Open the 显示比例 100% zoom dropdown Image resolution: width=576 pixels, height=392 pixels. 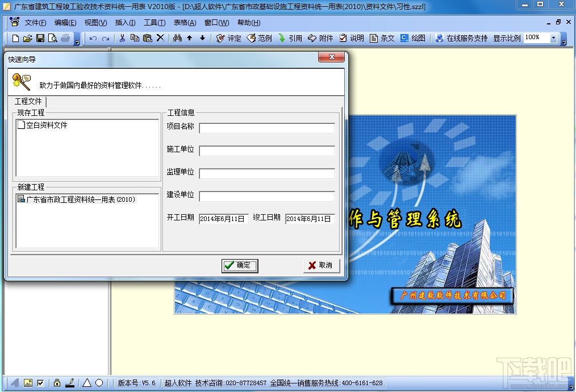click(x=554, y=38)
